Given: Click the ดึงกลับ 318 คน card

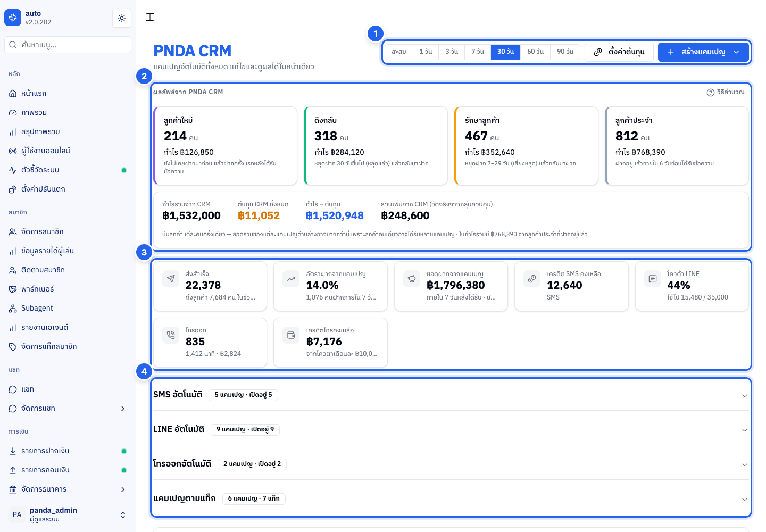Looking at the screenshot, I should 376,146.
